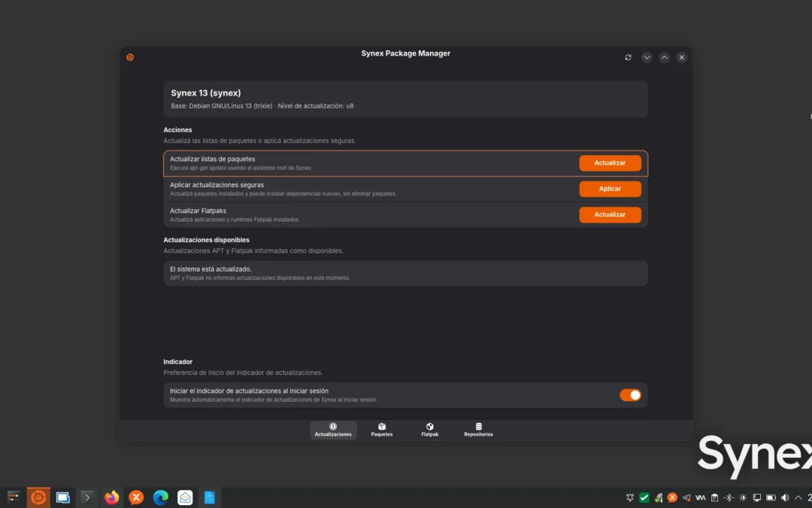The image size is (812, 508).
Task: Switch to the Flatpak tab
Action: click(430, 430)
